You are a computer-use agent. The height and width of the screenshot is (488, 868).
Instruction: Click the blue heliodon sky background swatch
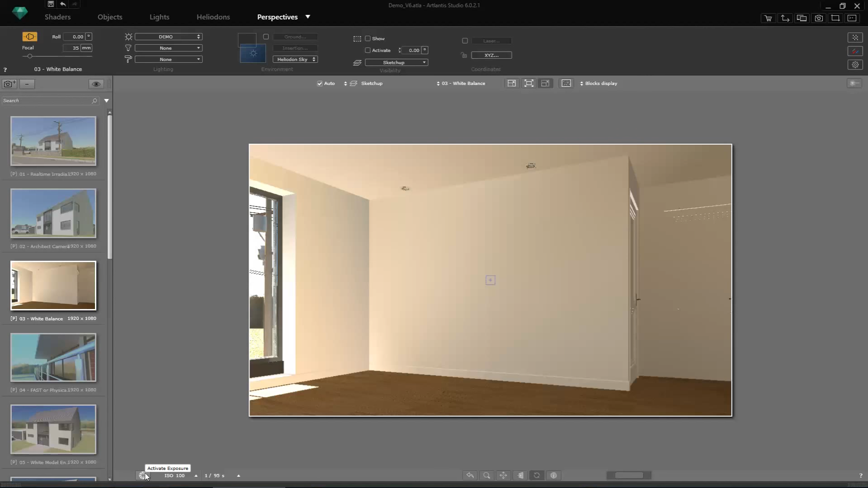click(253, 53)
